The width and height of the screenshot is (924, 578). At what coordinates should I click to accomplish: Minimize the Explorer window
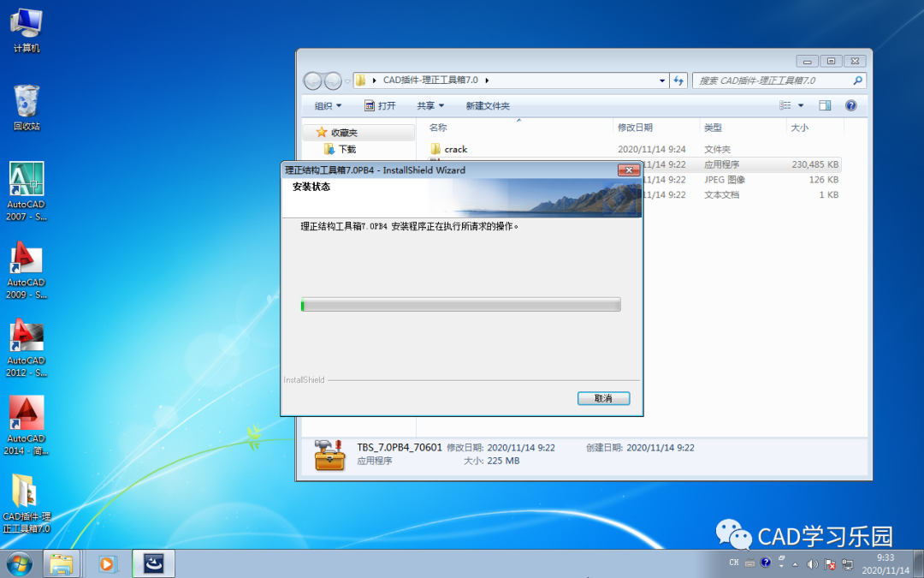pyautogui.click(x=807, y=61)
